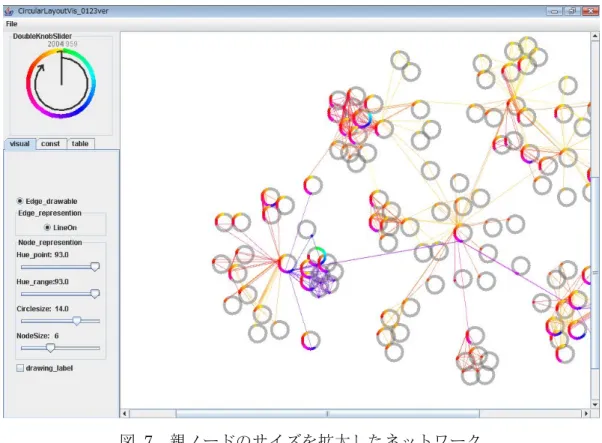Click the horizontal scrollbar right arrow
The width and height of the screenshot is (602, 443).
point(586,413)
